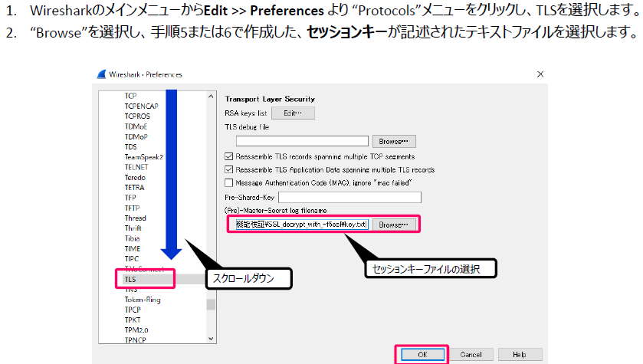This screenshot has height=364, width=643.
Task: Select TDMoP protocol entry
Action: click(x=136, y=137)
